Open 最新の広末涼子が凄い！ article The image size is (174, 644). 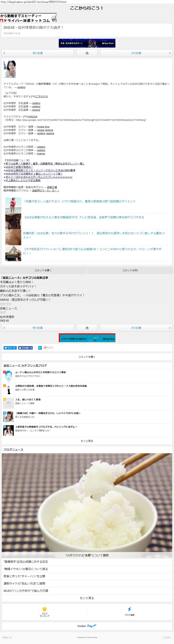pyautogui.click(x=15, y=291)
